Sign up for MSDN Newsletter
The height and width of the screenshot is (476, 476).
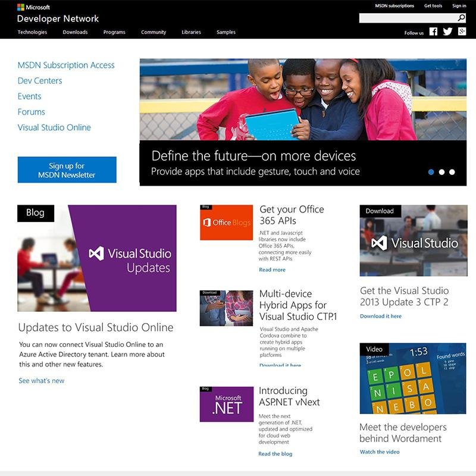coord(67,170)
